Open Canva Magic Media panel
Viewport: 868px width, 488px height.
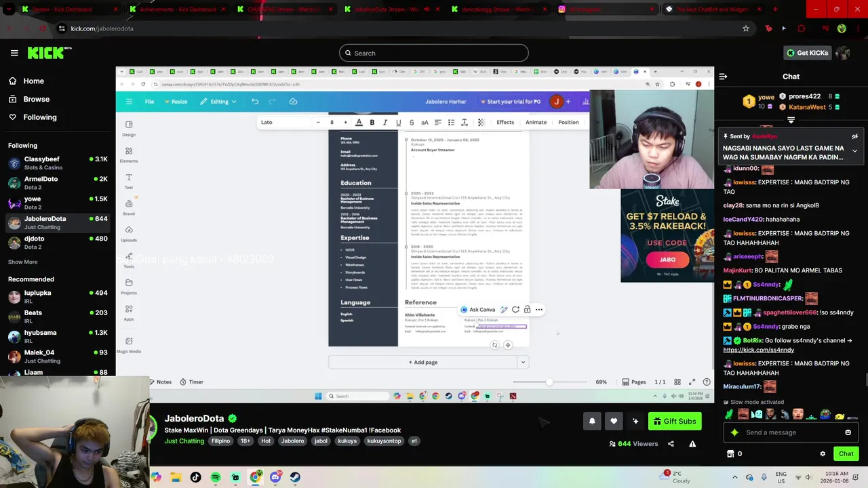pos(129,344)
